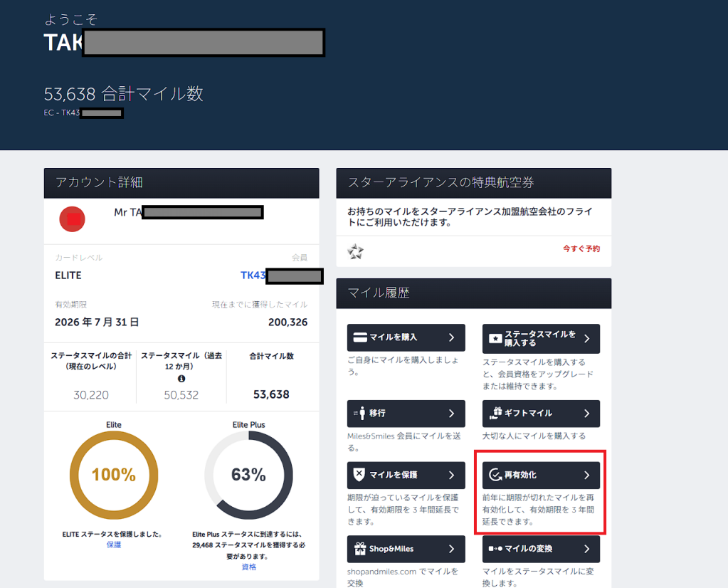Click the credit card icon on マイルを購入
Viewport: 728px width, 588px height.
point(360,337)
